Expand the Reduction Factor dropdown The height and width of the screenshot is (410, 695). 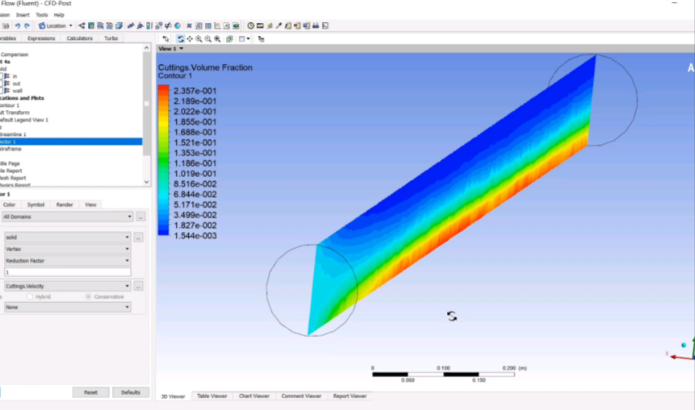click(129, 260)
